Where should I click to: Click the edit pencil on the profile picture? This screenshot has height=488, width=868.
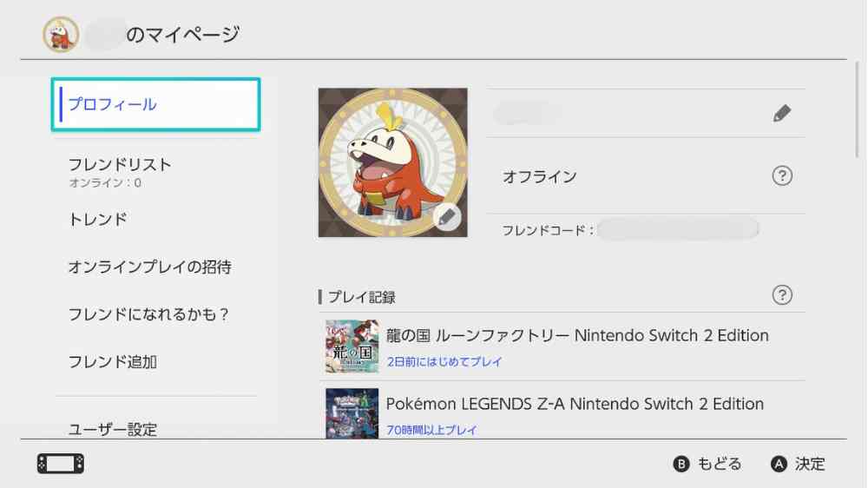[x=447, y=217]
